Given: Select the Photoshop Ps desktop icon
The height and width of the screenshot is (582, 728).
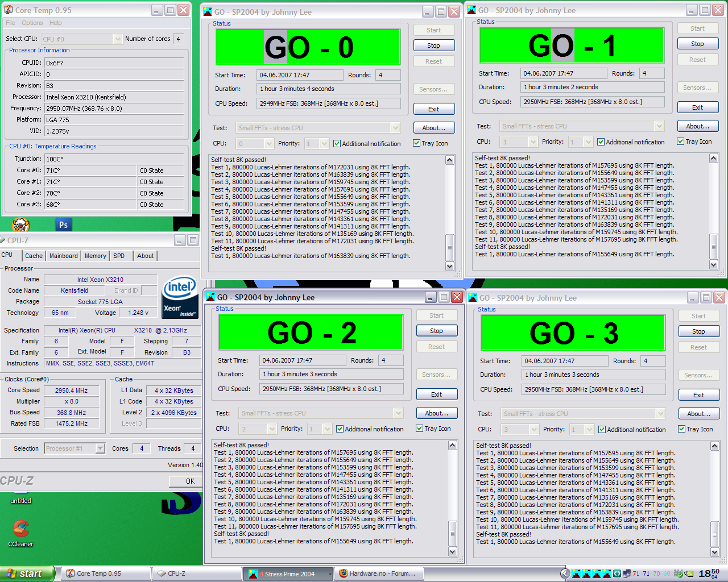Looking at the screenshot, I should click(x=63, y=225).
